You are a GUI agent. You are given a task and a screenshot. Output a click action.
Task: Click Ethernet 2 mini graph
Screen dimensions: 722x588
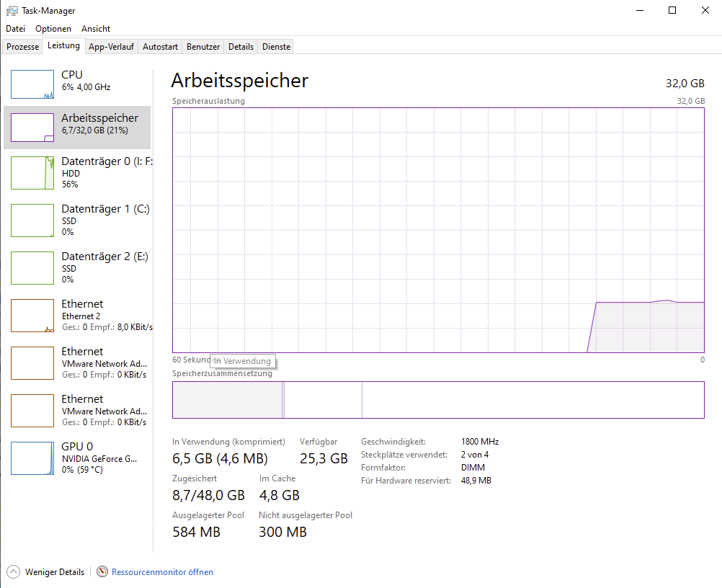click(x=32, y=316)
